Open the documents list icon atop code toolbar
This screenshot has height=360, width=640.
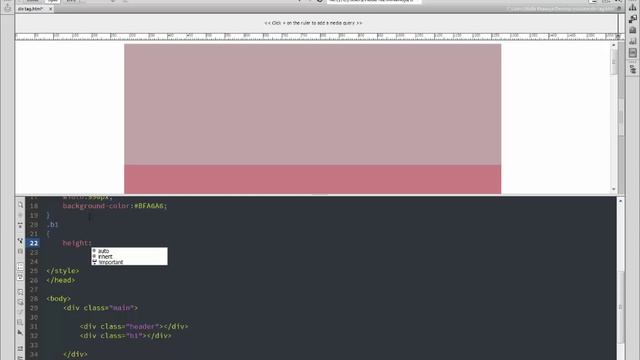[x=20, y=205]
